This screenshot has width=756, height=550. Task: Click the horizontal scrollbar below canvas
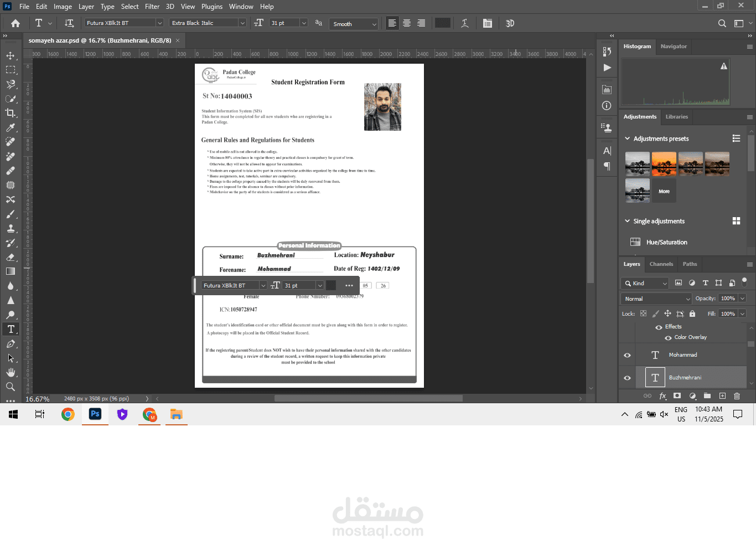(369, 398)
